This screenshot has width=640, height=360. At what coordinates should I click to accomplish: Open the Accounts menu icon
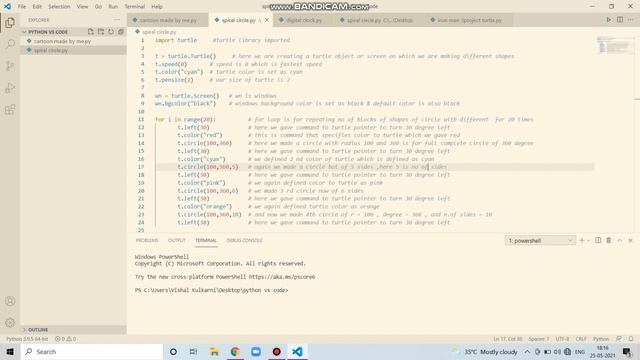point(10,301)
